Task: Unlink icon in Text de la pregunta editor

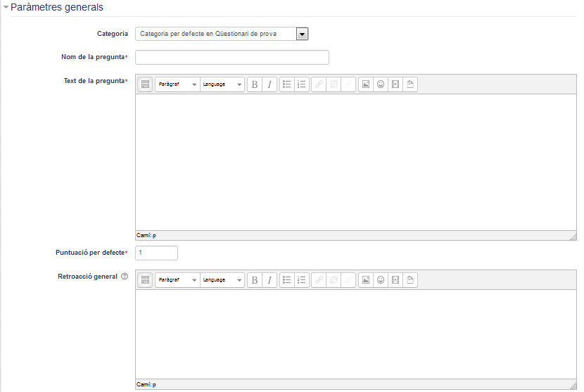Action: click(x=334, y=84)
